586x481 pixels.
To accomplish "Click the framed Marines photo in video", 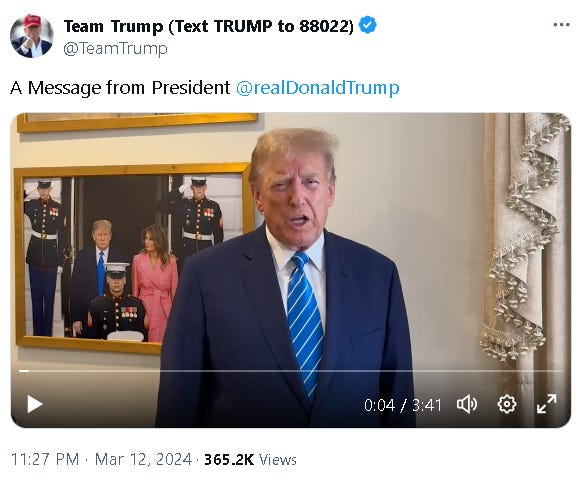I will coord(131,258).
